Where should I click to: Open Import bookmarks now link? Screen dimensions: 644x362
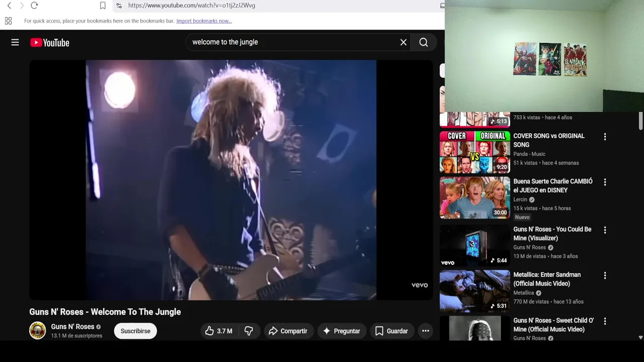pyautogui.click(x=204, y=21)
